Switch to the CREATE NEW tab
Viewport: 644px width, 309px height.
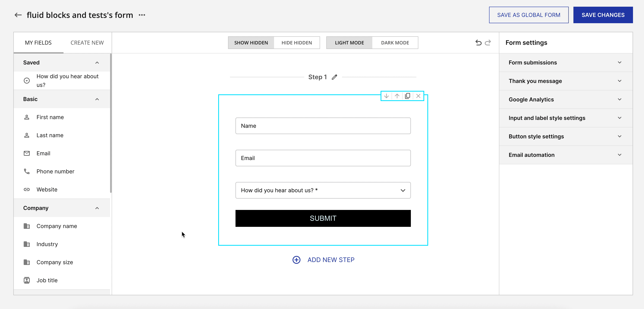click(87, 42)
